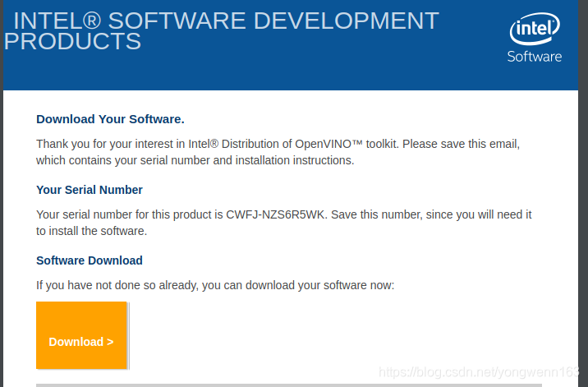Click the Intel Software logo
The width and height of the screenshot is (588, 387).
[535, 38]
